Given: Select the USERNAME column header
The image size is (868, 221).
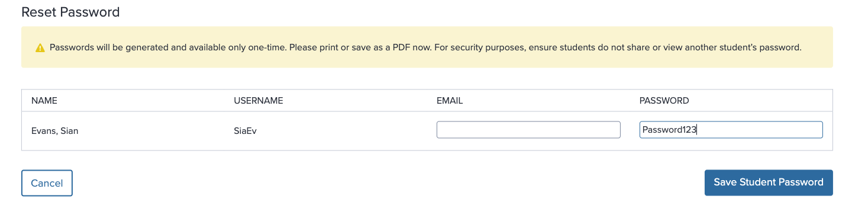Looking at the screenshot, I should (259, 101).
